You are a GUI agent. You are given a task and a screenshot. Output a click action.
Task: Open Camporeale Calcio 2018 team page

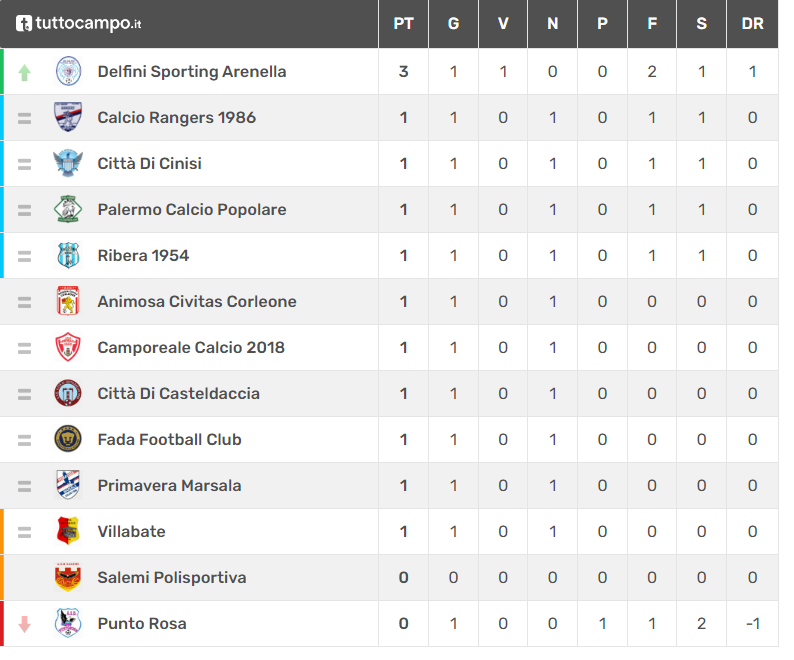191,347
